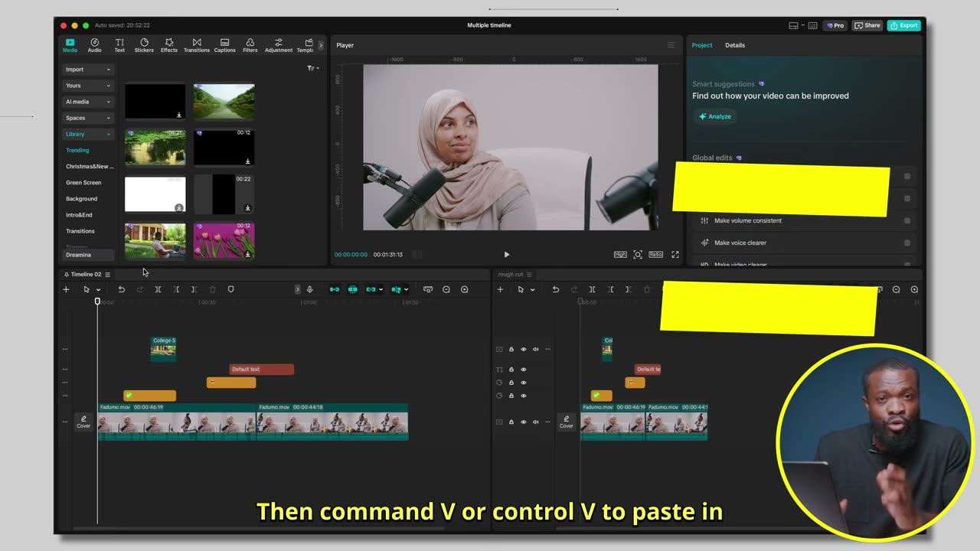The height and width of the screenshot is (551, 980).
Task: Open the Adjustment panel
Action: pos(279,45)
